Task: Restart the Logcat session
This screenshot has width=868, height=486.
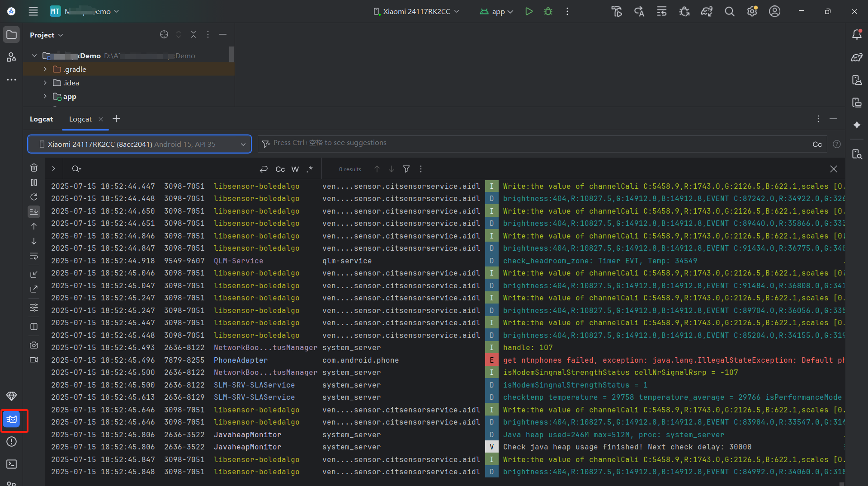Action: coord(33,196)
